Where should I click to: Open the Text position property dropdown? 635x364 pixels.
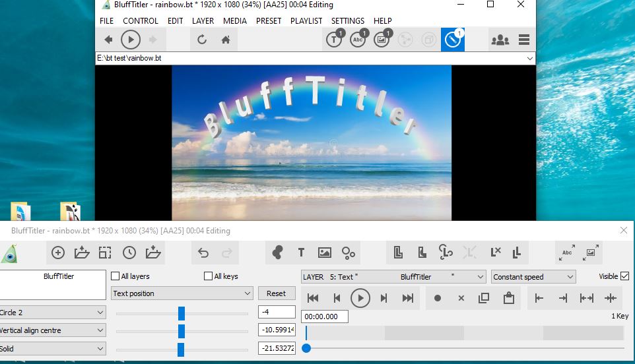[x=182, y=293]
